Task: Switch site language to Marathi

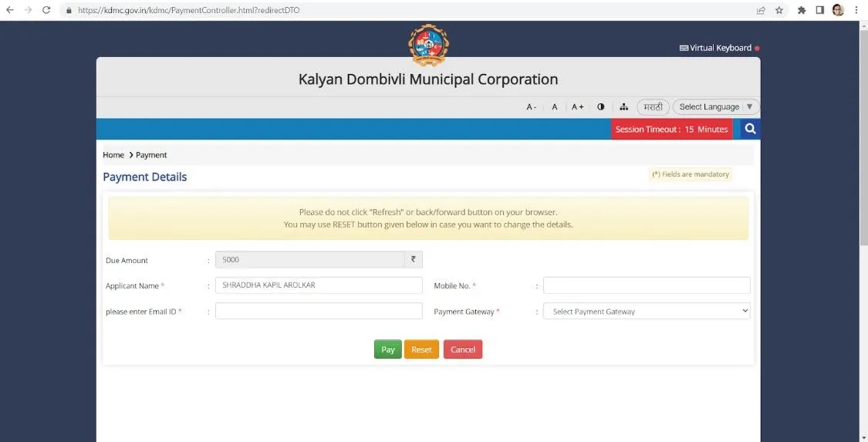Action: [x=653, y=107]
